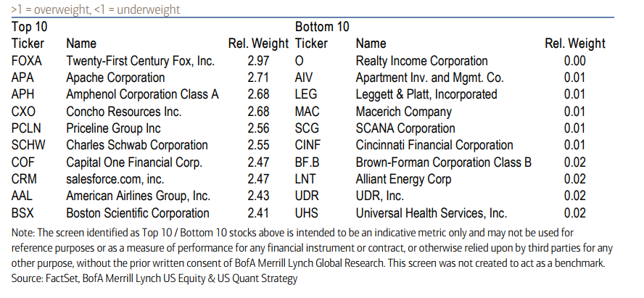Select American Airlines Group, Inc. name
The height and width of the screenshot is (298, 644).
pos(138,196)
